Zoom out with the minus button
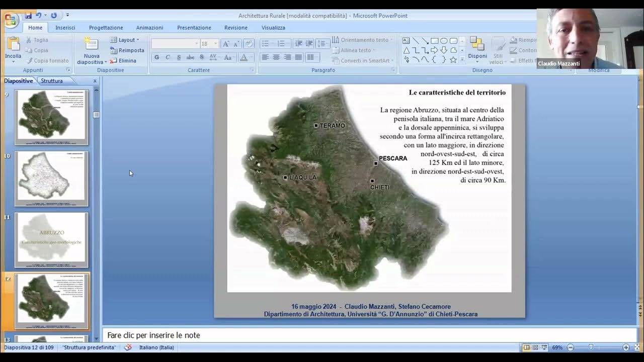This screenshot has width=644, height=362. (x=571, y=347)
